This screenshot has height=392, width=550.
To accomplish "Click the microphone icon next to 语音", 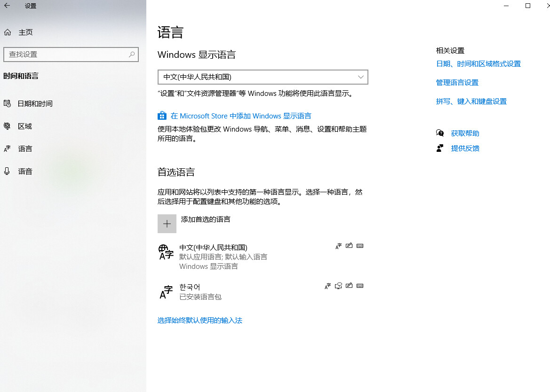I will 7,172.
